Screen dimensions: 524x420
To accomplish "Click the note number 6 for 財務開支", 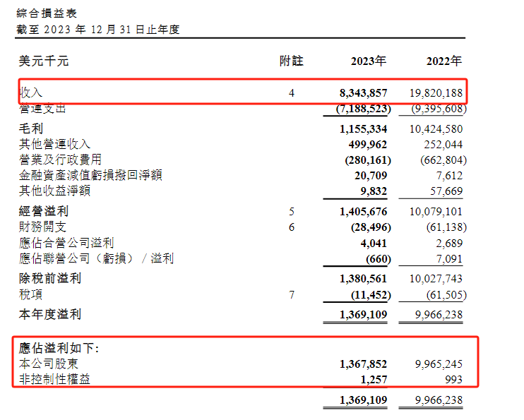I will (x=292, y=227).
